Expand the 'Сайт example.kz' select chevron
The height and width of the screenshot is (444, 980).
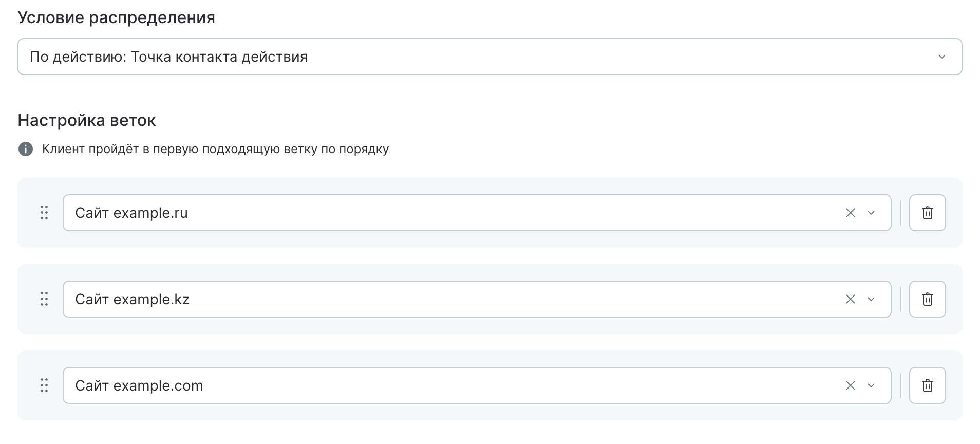point(871,299)
